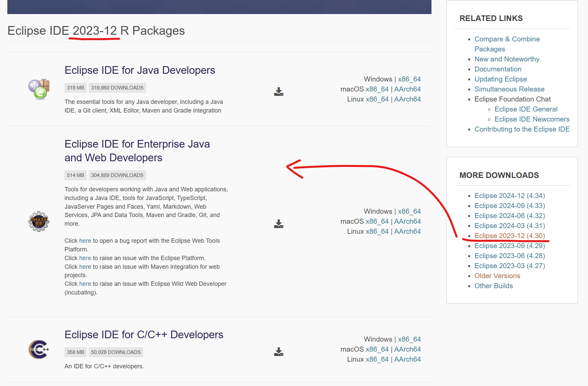Click the Java EE IDE gear logo

(39, 221)
